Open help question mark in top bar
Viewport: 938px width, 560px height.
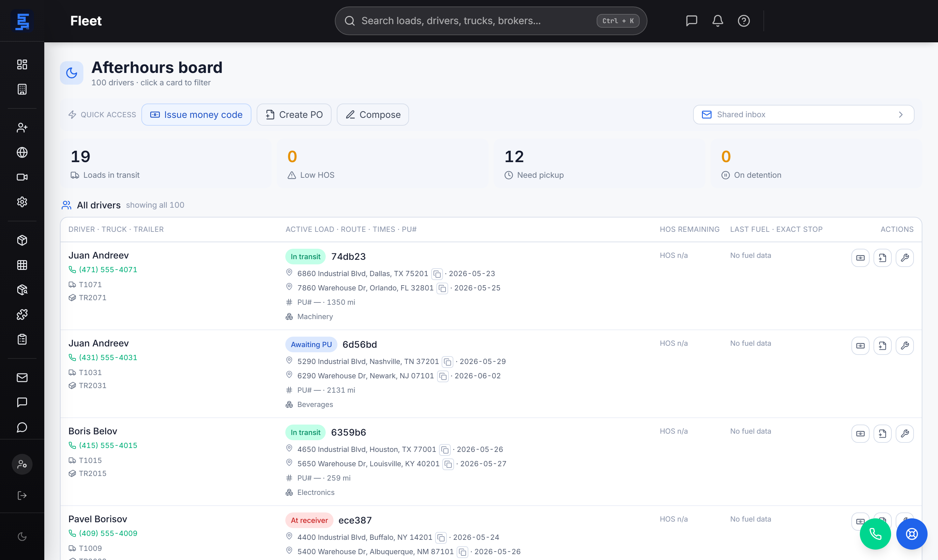(x=744, y=21)
